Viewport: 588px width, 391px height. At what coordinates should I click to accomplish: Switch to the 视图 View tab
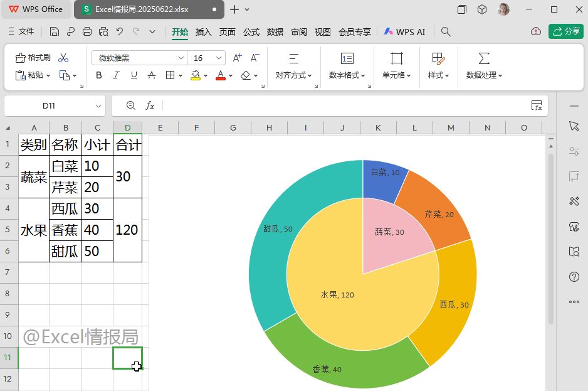click(x=322, y=32)
